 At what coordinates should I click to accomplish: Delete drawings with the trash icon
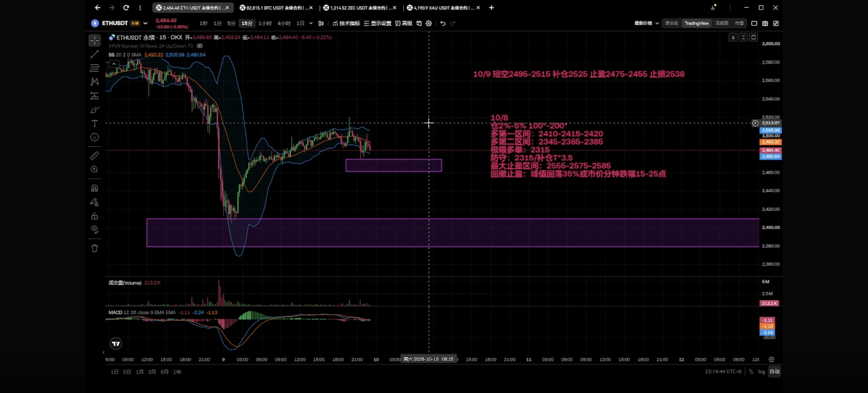(95, 248)
